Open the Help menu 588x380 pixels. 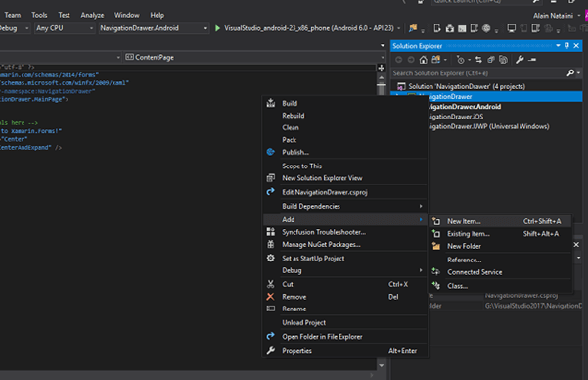coord(158,15)
